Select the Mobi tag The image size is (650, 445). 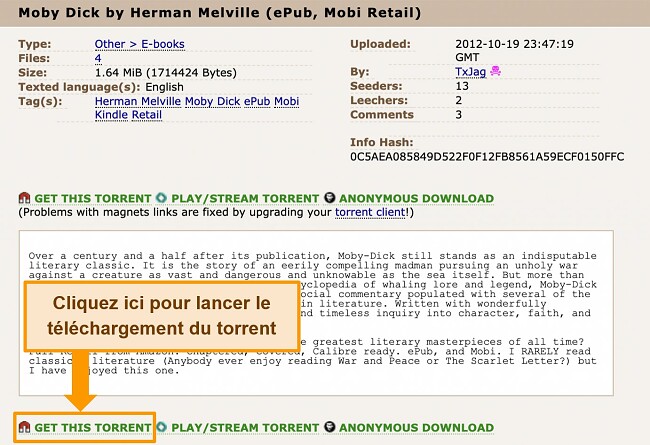click(286, 101)
